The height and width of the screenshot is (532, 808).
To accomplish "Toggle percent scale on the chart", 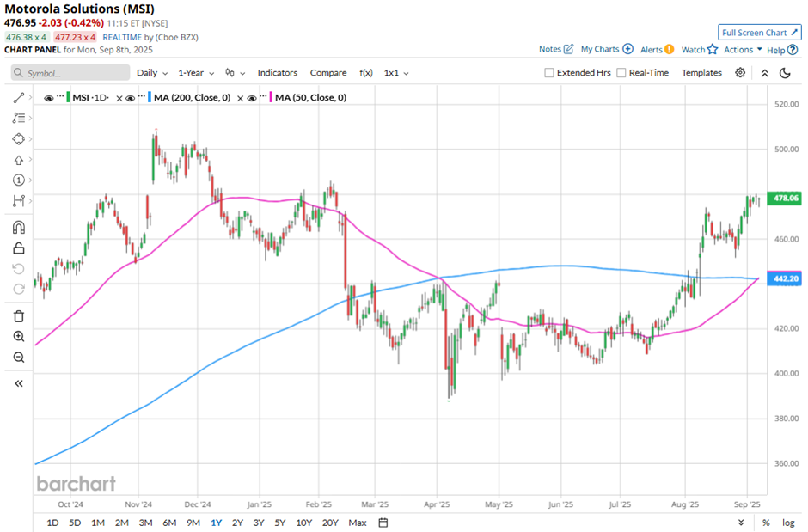I will 766,523.
